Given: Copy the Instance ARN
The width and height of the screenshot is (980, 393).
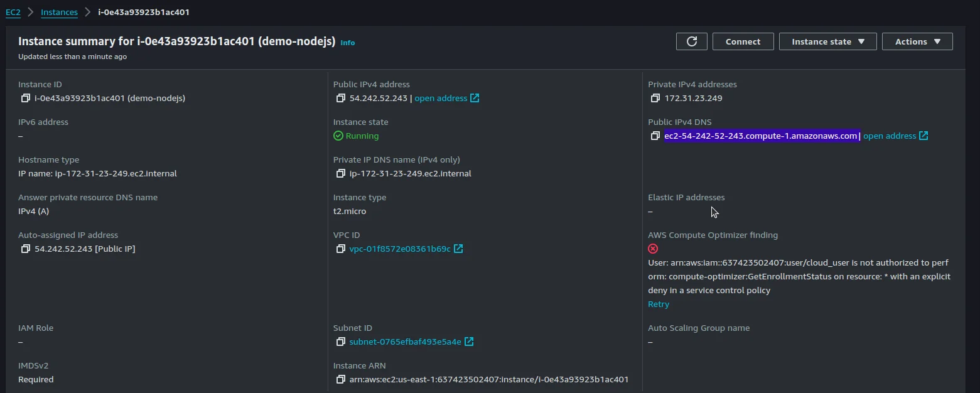Looking at the screenshot, I should (x=340, y=380).
